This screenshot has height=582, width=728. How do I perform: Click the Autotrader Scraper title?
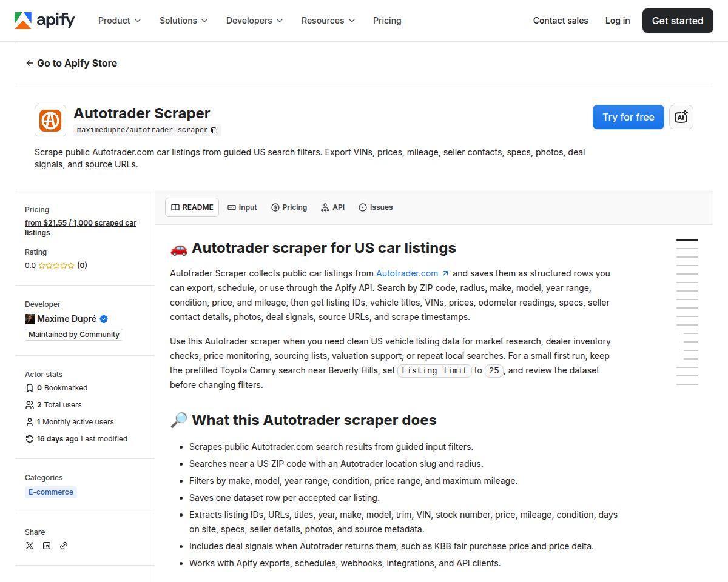pos(142,113)
